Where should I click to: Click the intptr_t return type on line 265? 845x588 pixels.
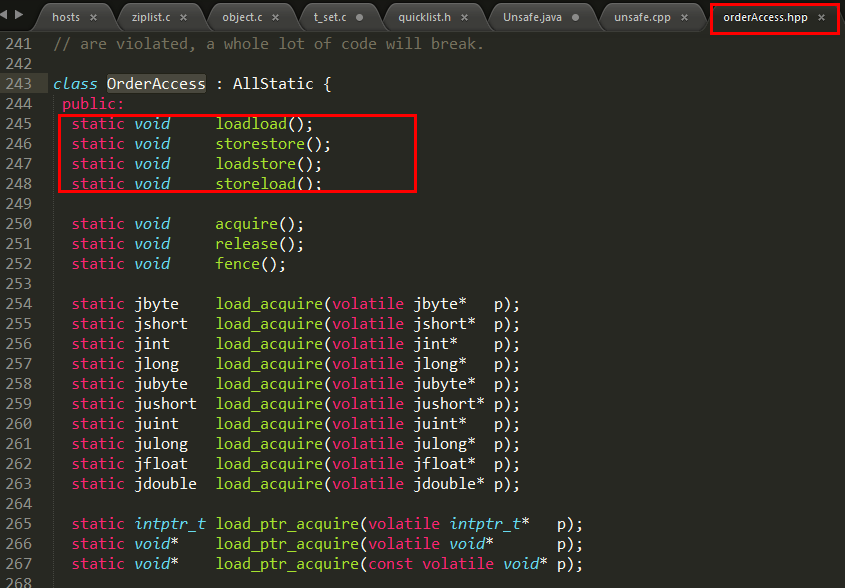pos(170,524)
